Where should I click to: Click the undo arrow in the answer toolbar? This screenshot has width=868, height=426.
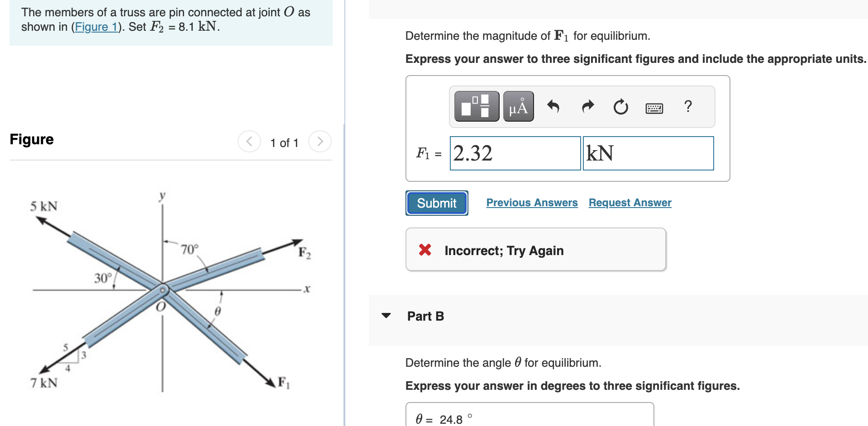click(x=553, y=106)
